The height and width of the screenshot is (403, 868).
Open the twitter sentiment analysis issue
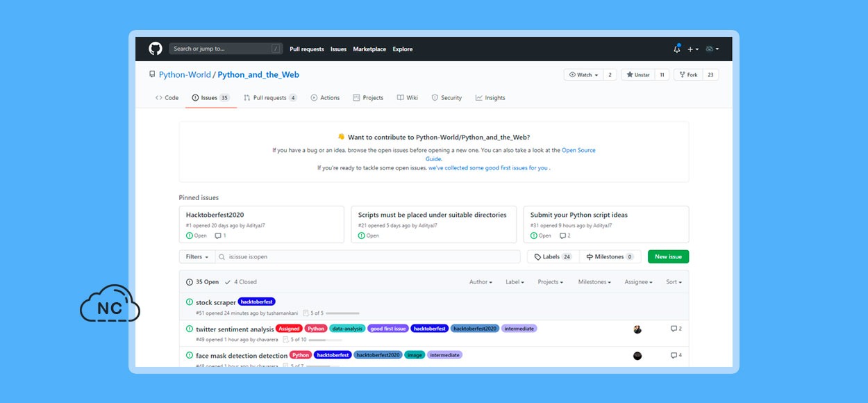pyautogui.click(x=235, y=329)
